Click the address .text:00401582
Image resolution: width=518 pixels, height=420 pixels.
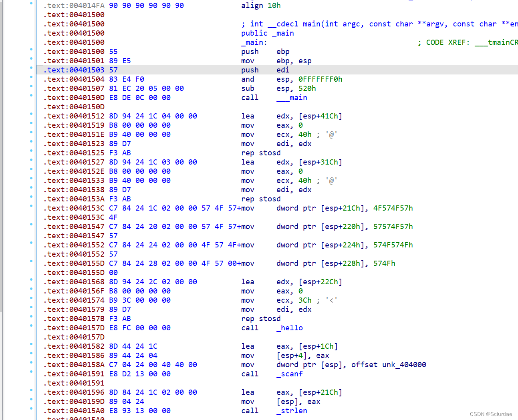[74, 346]
